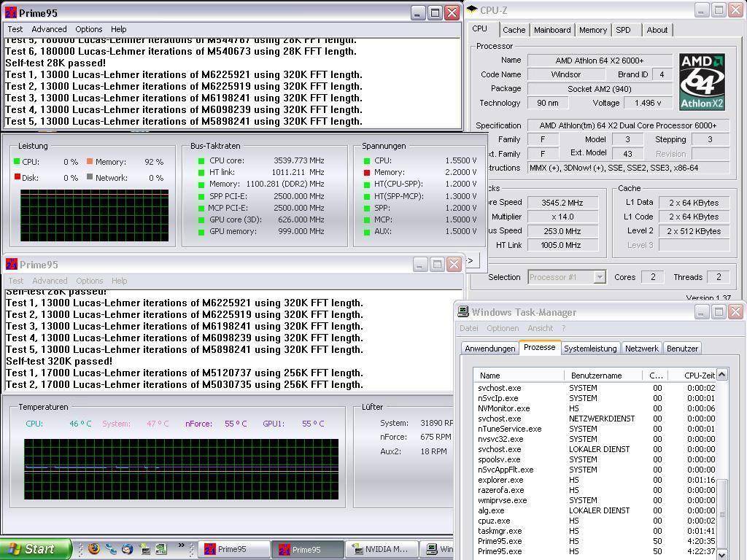Click the Core Speed value 3545.2 MHz in CPU-Z
Screen dimensions: 747x560
[562, 203]
